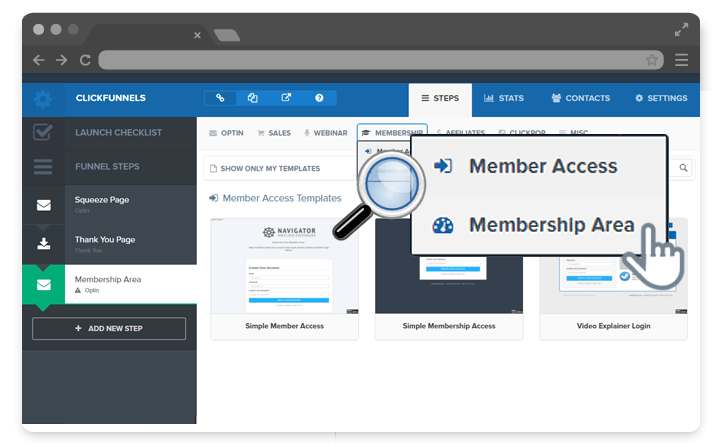
Task: Select the OPTIN template category
Action: click(226, 133)
